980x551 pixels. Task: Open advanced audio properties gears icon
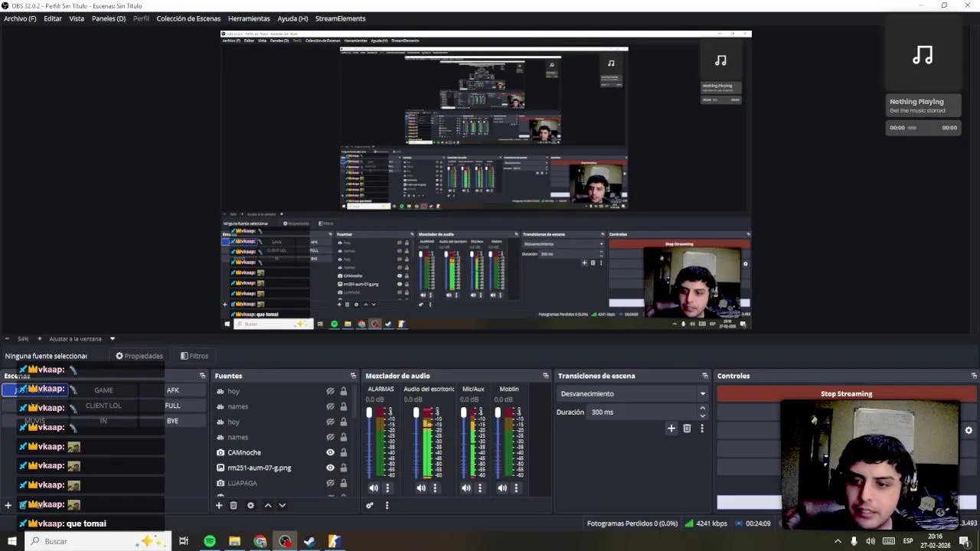point(370,505)
